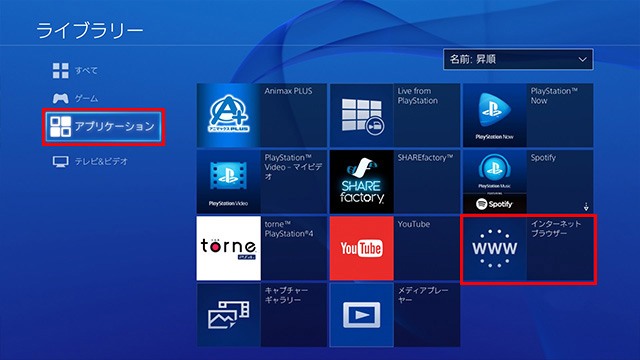
Task: Open the WWW internet browser icon
Action: [495, 248]
